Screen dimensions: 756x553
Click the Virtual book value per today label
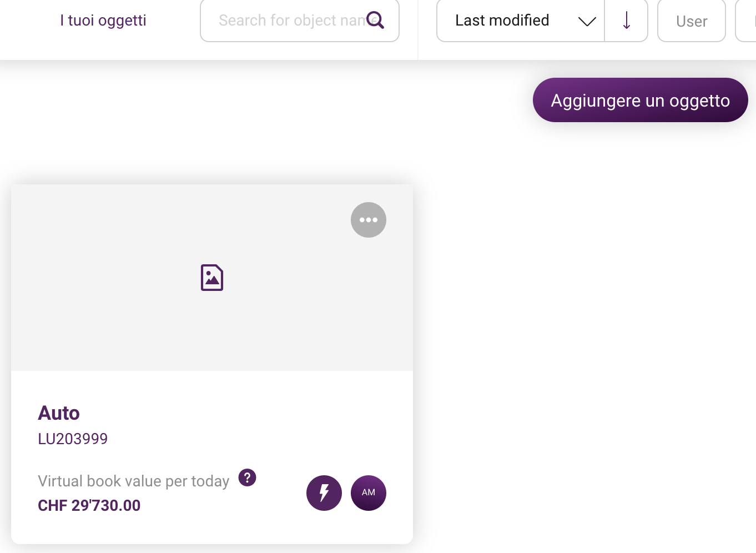[x=134, y=481]
